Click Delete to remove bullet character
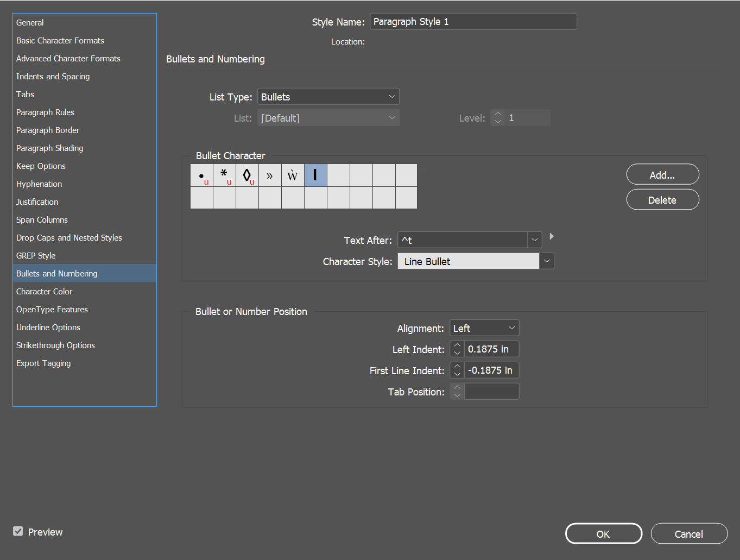The width and height of the screenshot is (740, 560). 662,199
